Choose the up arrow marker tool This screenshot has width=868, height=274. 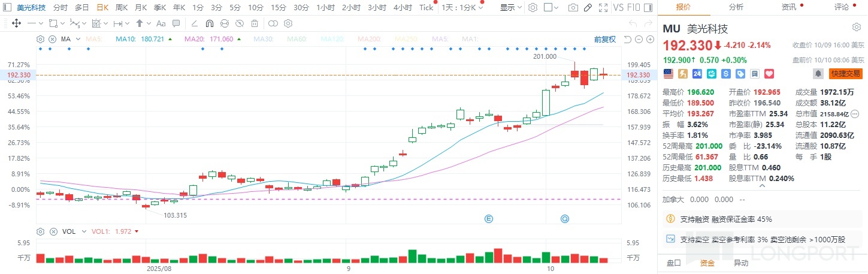point(140,23)
